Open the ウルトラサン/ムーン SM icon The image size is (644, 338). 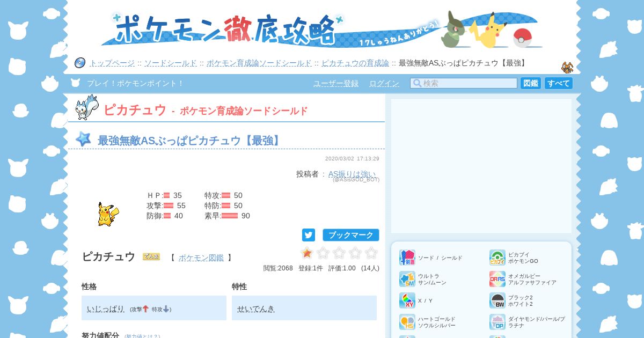(x=407, y=279)
